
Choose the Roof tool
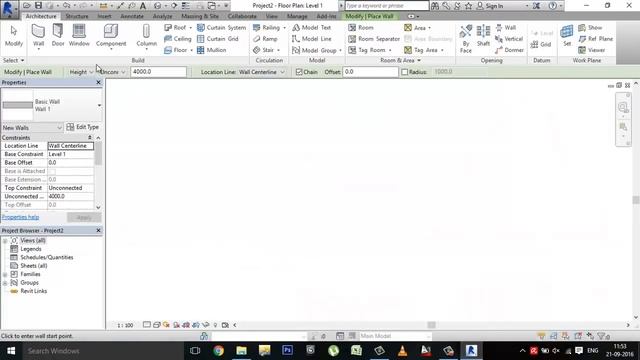[178, 27]
